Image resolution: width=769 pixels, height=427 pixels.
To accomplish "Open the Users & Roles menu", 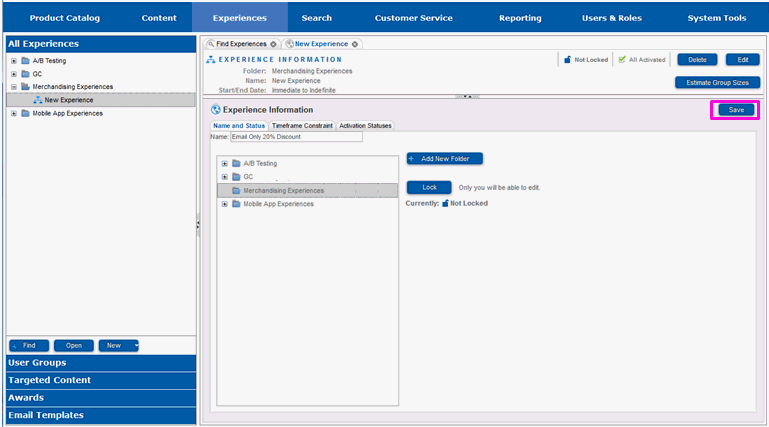I will point(612,18).
